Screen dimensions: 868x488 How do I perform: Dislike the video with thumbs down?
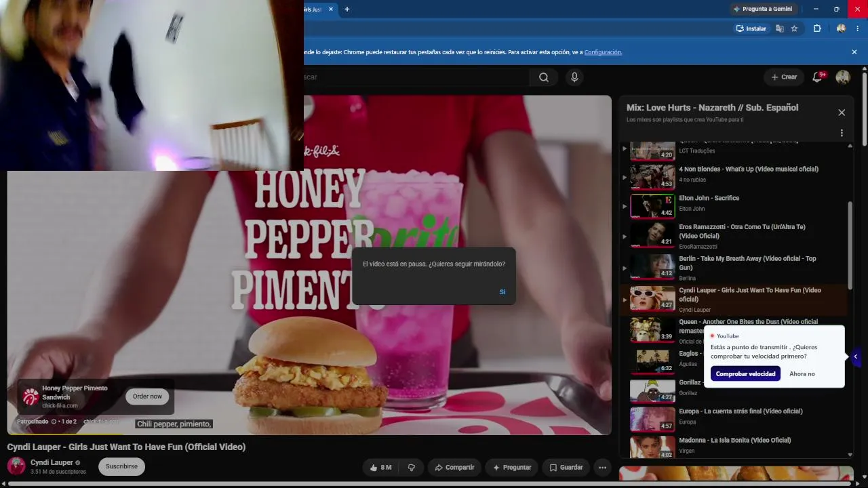tap(411, 468)
